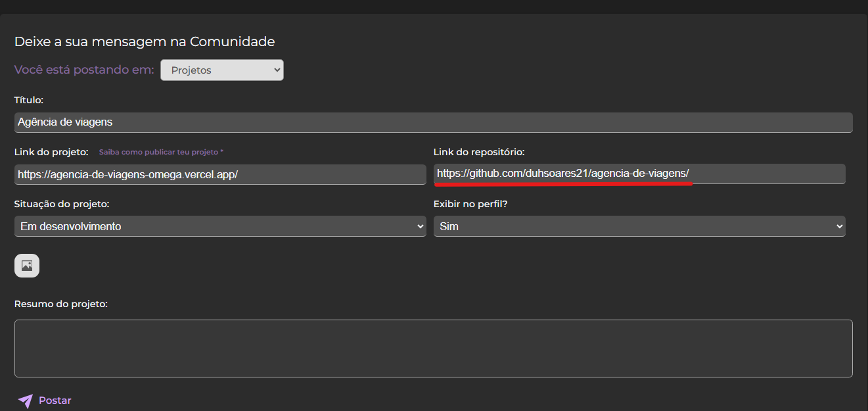The image size is (868, 411).
Task: Change the status from 'Em desenvolvimento'
Action: point(220,226)
